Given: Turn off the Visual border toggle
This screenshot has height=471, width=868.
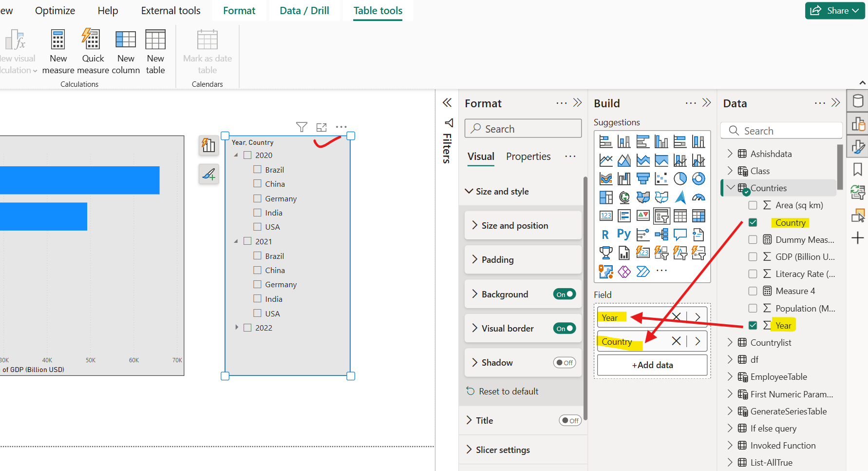Looking at the screenshot, I should tap(564, 328).
